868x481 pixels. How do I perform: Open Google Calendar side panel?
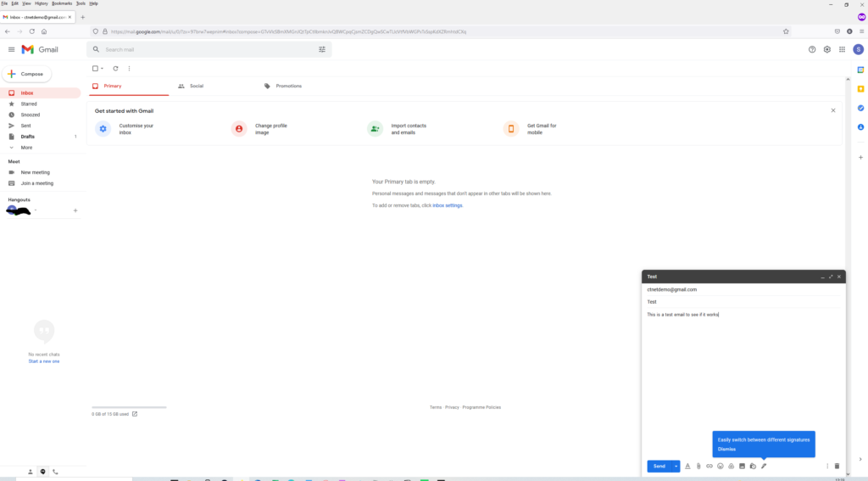861,70
